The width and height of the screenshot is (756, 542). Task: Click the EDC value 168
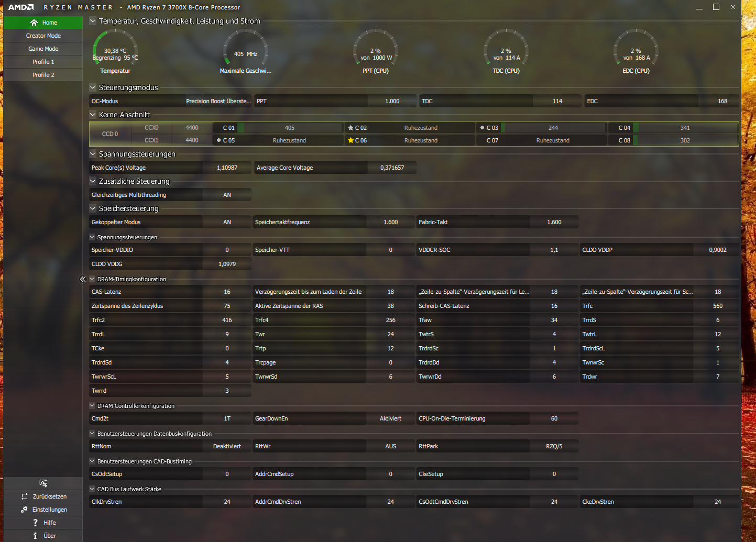click(x=722, y=101)
